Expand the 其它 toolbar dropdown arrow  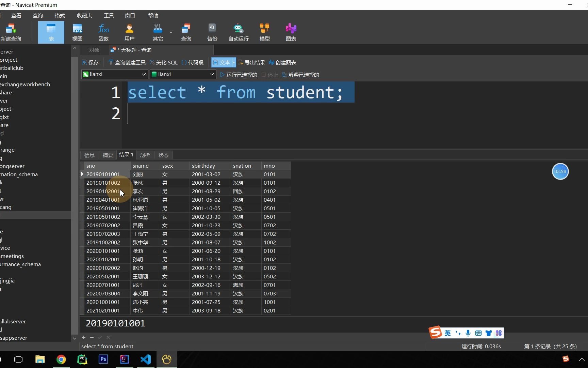(x=171, y=33)
